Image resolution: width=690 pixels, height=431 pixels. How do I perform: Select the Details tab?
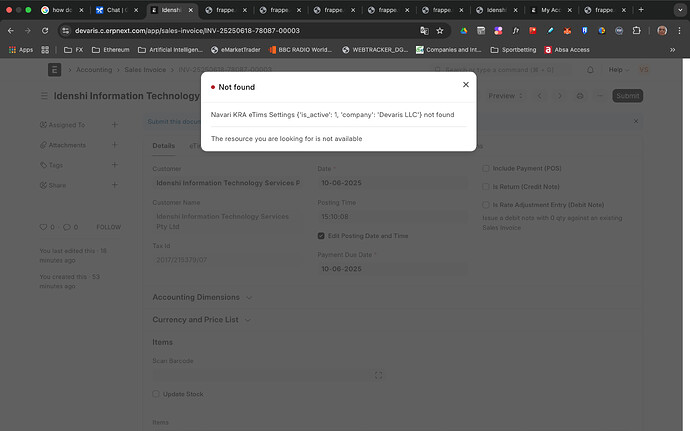[x=164, y=146]
